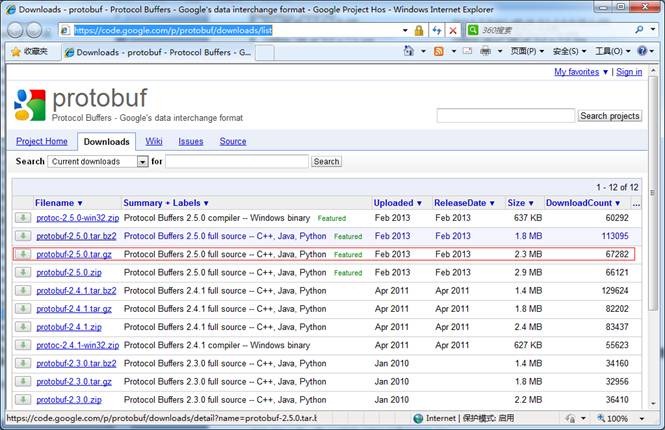Click the scrollbar down arrow

point(653,403)
